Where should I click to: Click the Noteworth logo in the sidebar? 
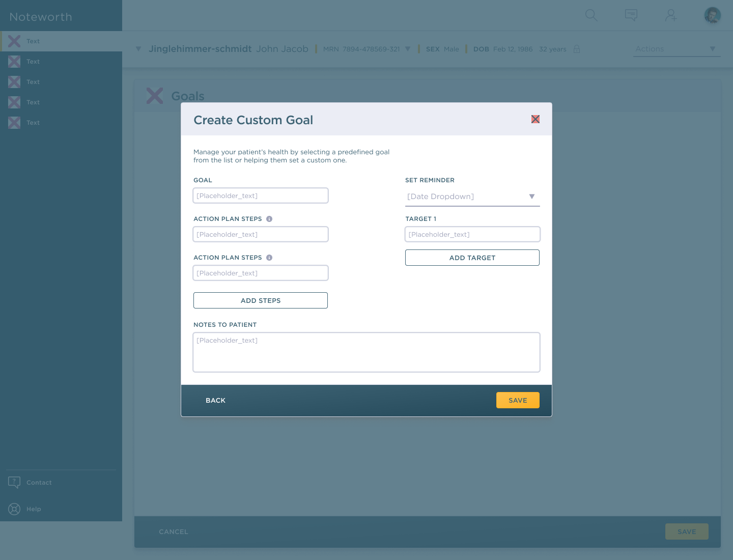click(x=41, y=17)
